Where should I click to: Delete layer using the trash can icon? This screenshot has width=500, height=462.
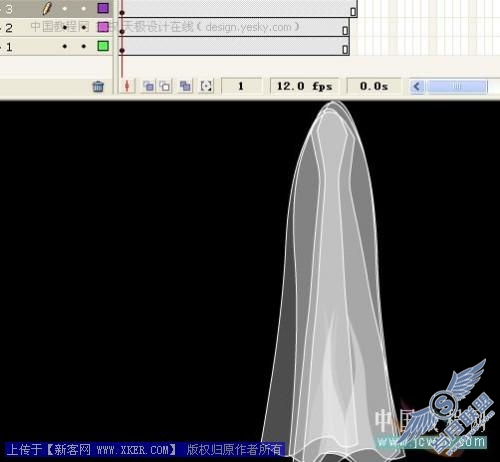click(x=98, y=87)
